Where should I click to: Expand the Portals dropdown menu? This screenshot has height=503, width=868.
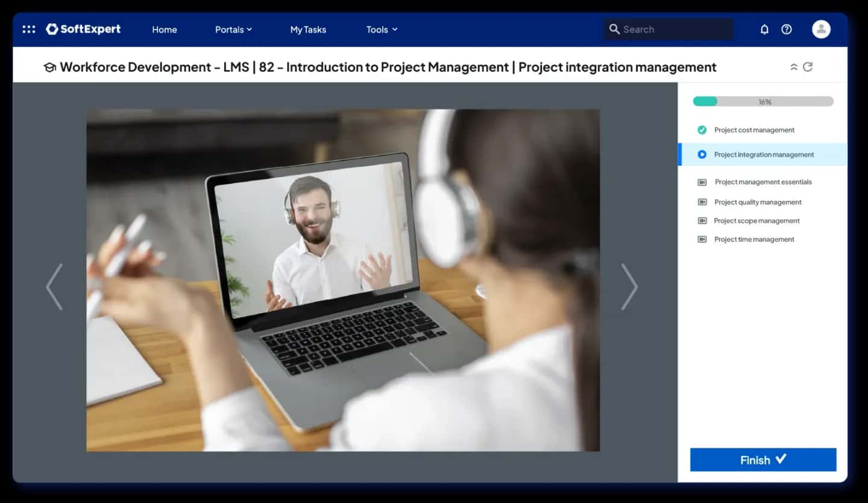(x=233, y=30)
